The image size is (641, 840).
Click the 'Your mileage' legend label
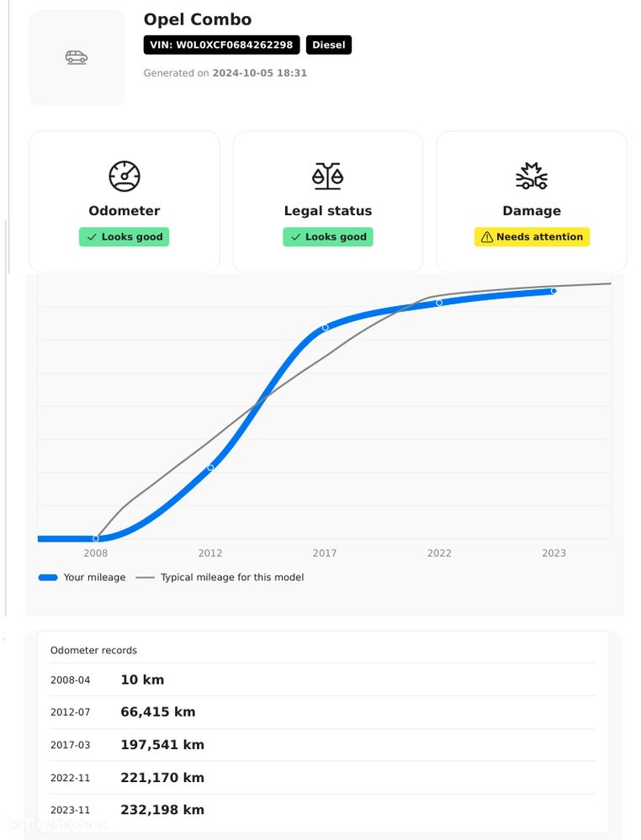click(x=94, y=578)
